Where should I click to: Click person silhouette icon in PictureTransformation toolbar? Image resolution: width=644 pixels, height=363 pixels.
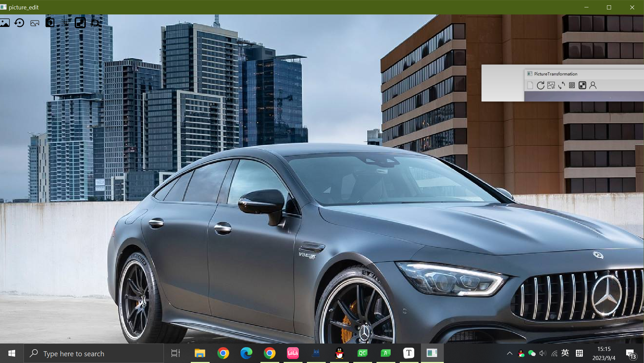593,85
